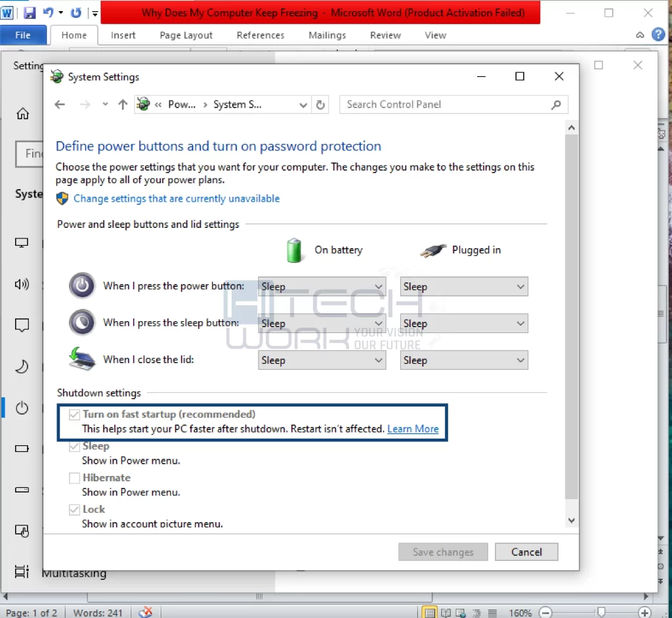Click the Up arrow in System Settings navigation
Image resolution: width=672 pixels, height=618 pixels.
click(123, 104)
